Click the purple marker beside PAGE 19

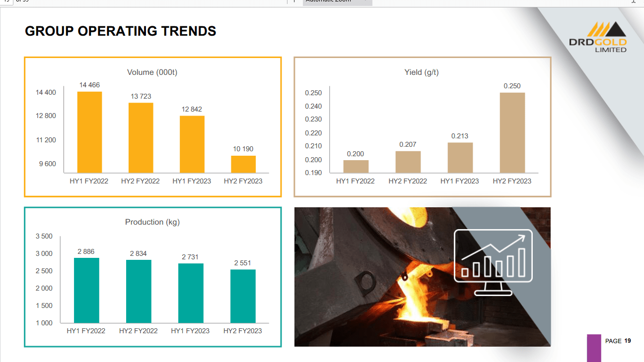[x=594, y=344]
